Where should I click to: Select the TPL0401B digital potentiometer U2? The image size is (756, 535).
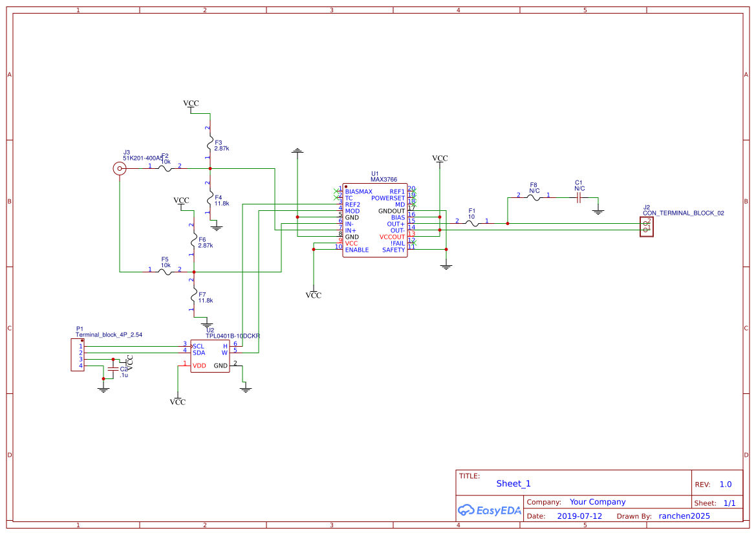(x=210, y=356)
